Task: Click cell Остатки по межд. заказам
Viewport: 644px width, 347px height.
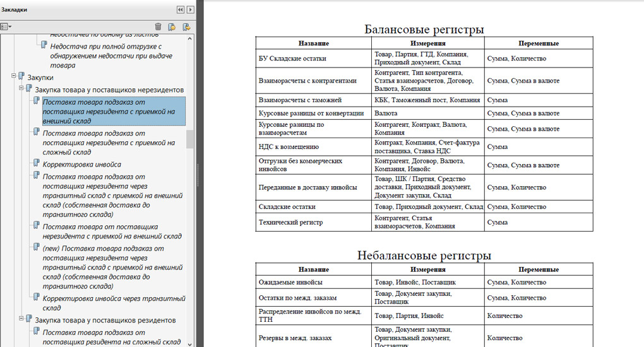Action: 313,298
